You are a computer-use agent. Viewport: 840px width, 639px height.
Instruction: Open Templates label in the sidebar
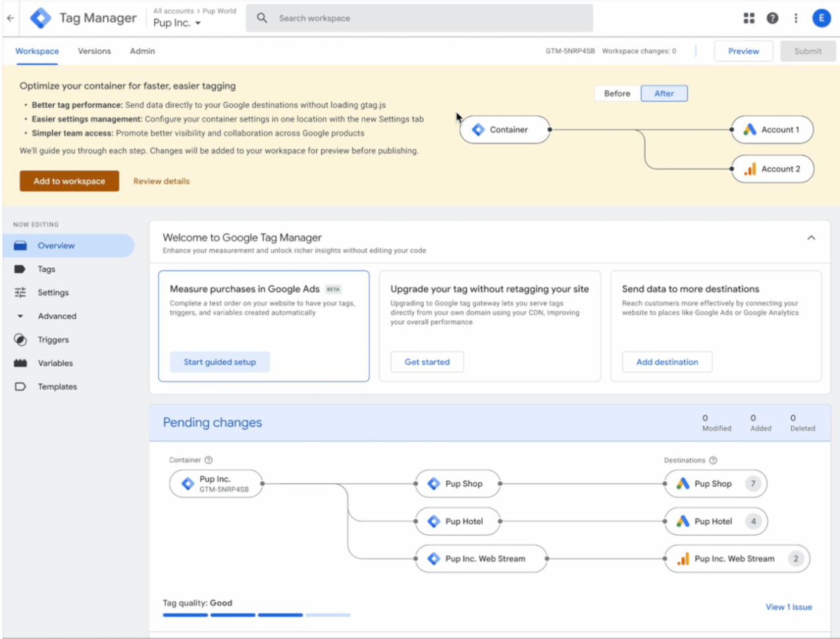tap(57, 386)
